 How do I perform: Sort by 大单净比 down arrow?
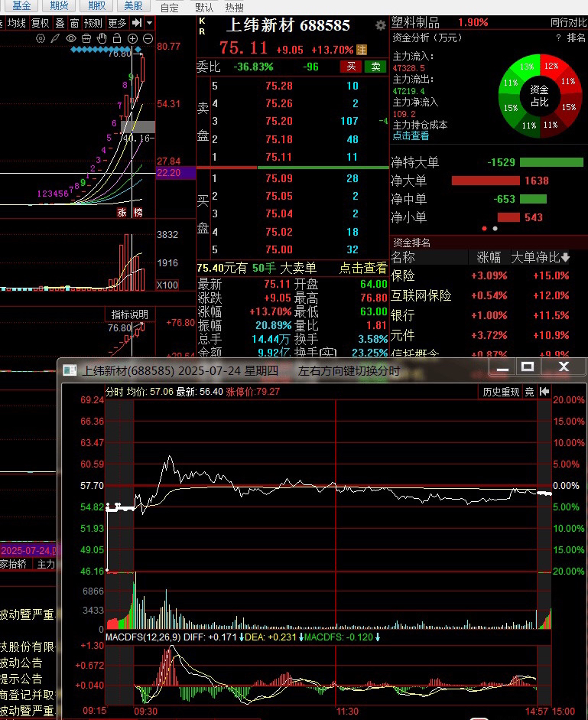[566, 258]
